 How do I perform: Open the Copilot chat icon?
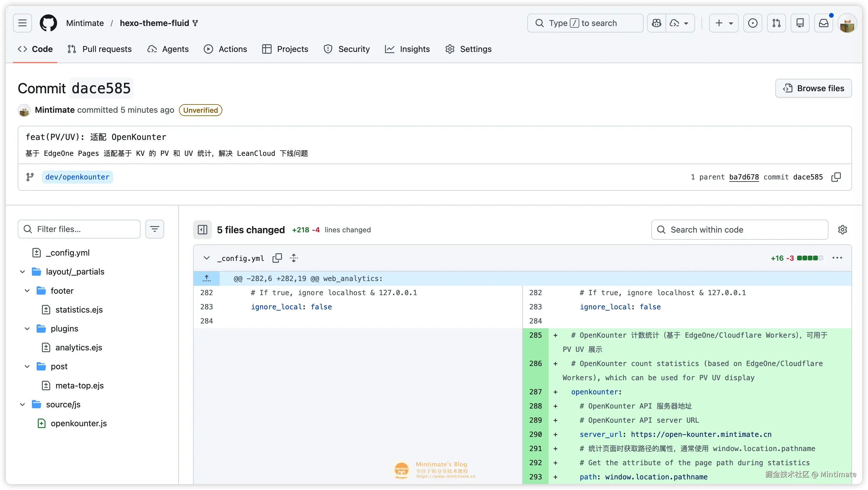tap(656, 23)
